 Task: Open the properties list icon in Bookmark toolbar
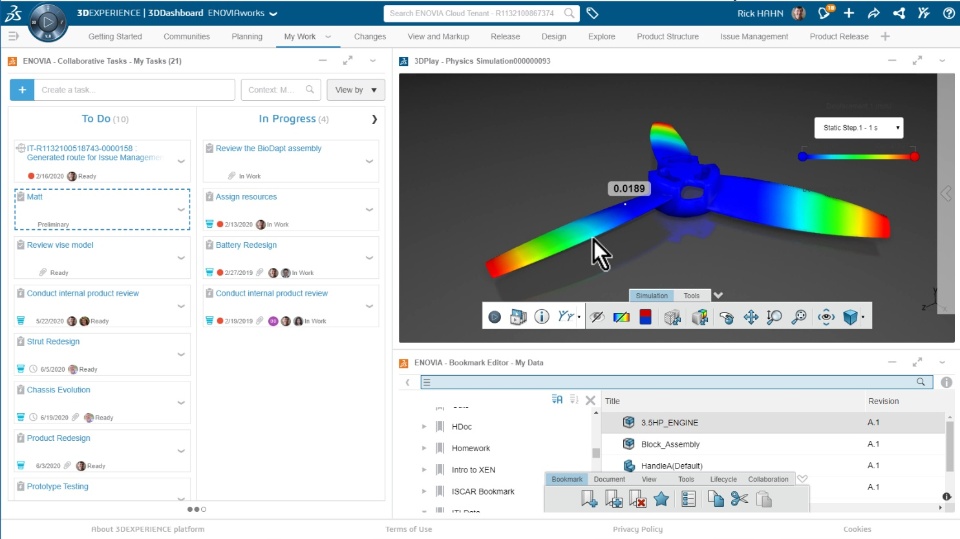[x=688, y=499]
